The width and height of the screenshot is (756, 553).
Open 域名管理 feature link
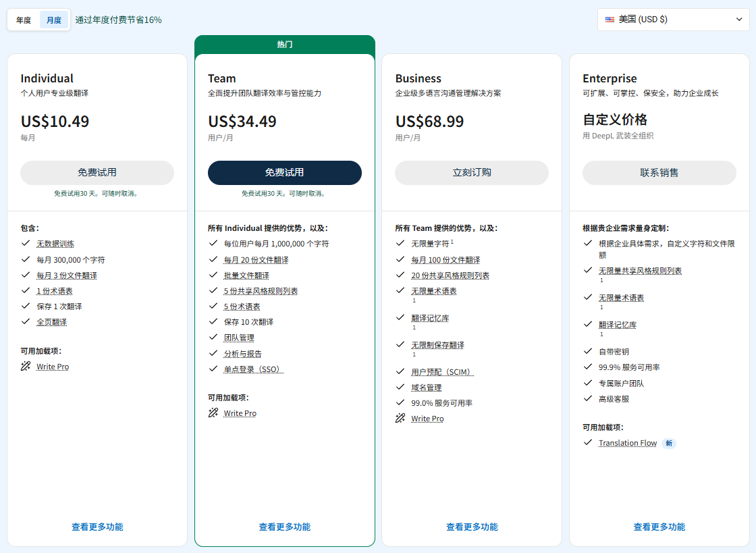pos(426,388)
